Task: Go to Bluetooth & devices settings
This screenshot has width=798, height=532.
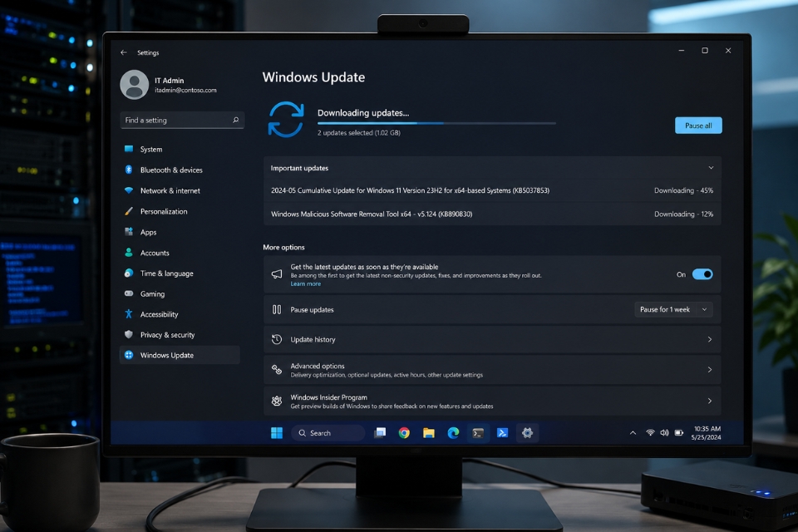Action: [x=180, y=170]
